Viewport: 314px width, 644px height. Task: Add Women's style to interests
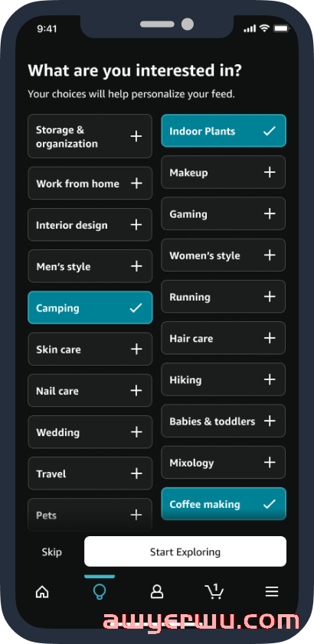tap(224, 255)
